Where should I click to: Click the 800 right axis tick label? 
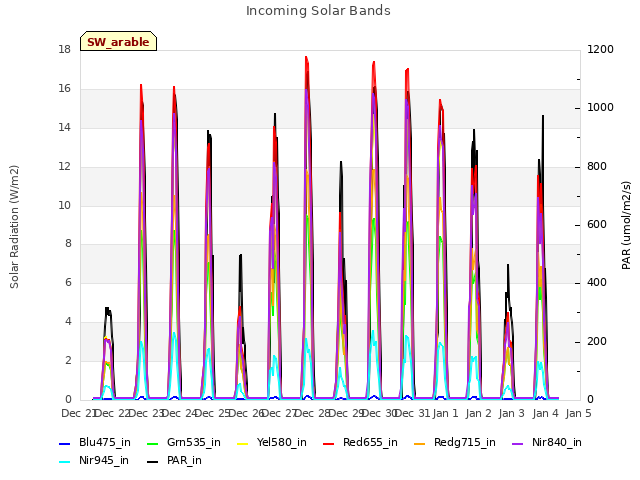tap(597, 167)
